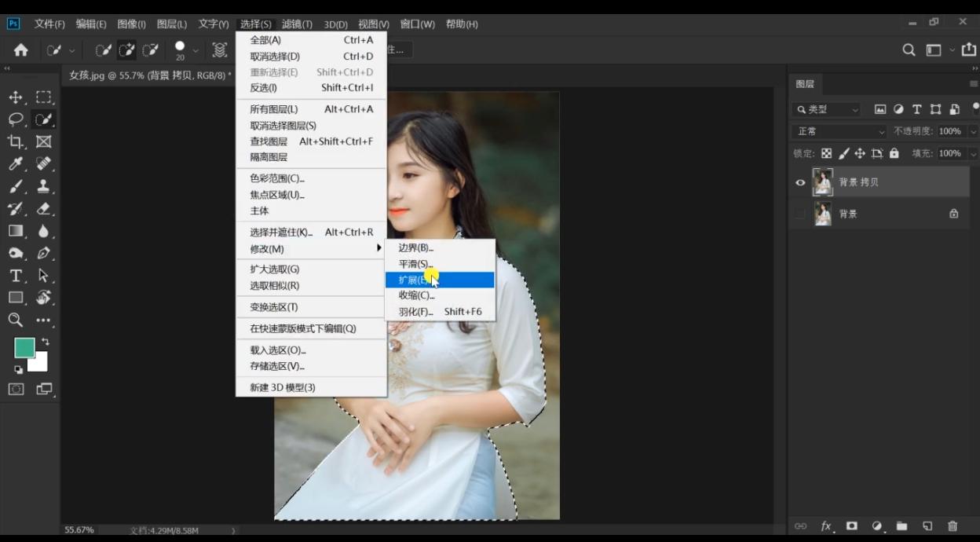Select the Crop tool
The width and height of the screenshot is (980, 542).
click(x=16, y=141)
